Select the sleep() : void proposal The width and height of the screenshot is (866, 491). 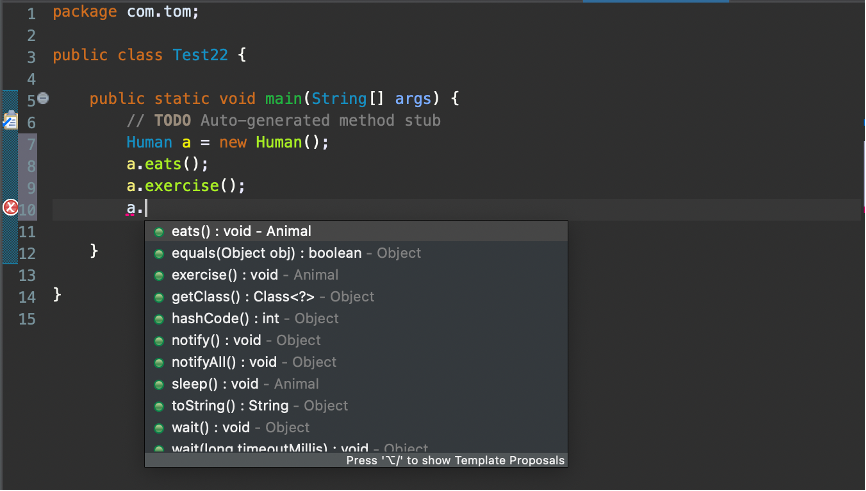tap(356, 384)
